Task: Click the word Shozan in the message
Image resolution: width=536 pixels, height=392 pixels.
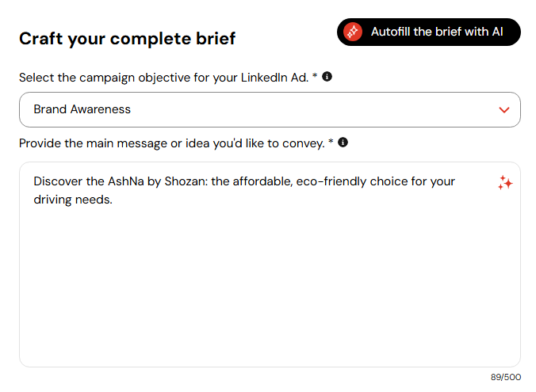Action: click(186, 181)
